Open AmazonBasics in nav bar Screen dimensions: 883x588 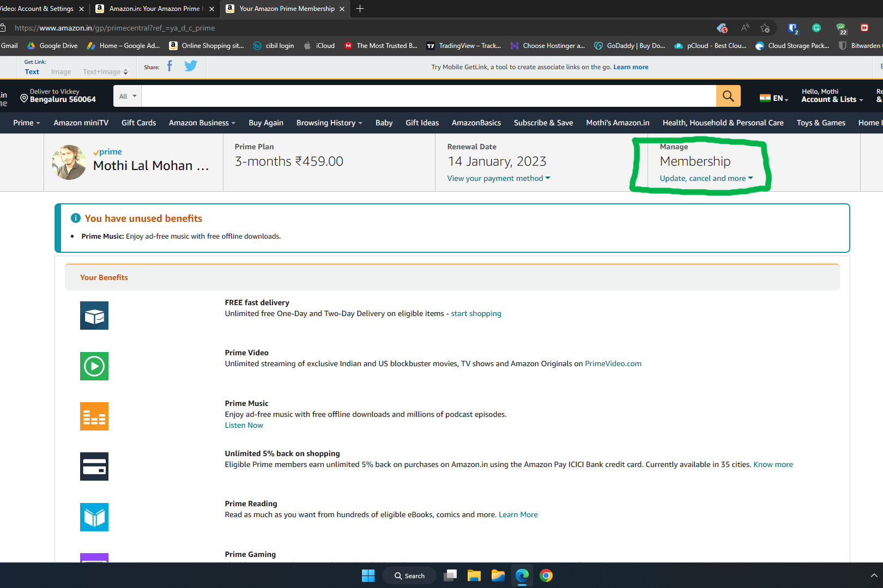click(x=476, y=123)
